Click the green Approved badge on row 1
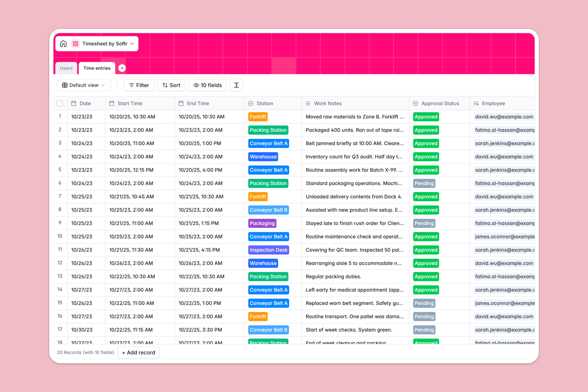 click(x=426, y=116)
